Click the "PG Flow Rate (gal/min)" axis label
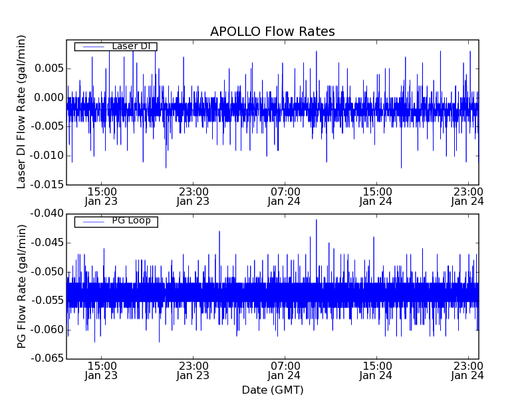Image resolution: width=532 pixels, height=399 pixels. pos(21,286)
